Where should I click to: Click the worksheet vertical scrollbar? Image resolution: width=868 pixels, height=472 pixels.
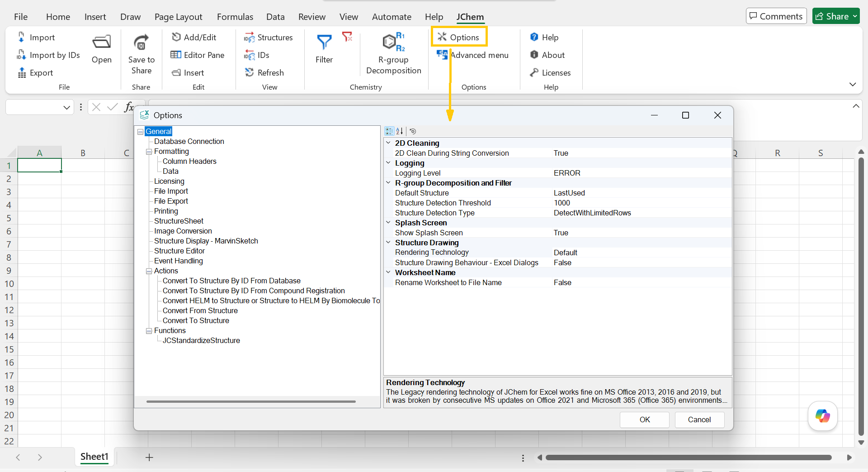pos(861,296)
